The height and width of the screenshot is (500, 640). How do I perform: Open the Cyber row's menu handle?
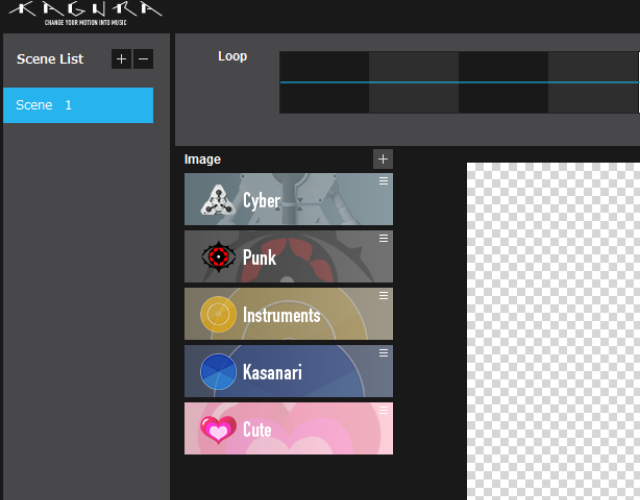pos(383,181)
